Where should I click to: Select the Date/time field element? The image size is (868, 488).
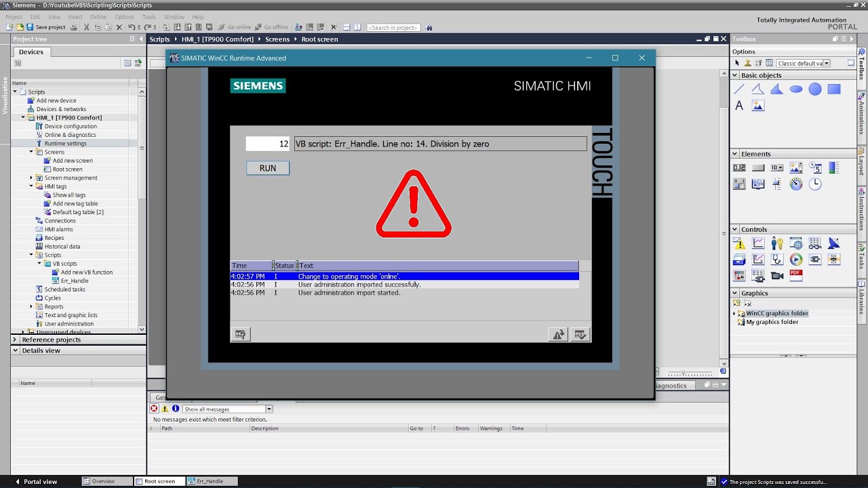coord(815,167)
